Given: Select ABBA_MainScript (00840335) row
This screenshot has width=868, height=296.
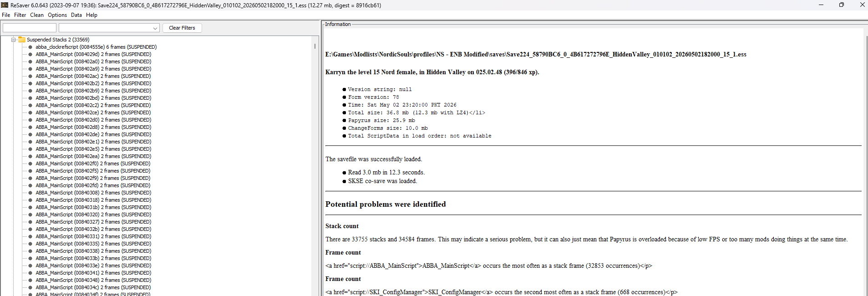Looking at the screenshot, I should [x=93, y=244].
